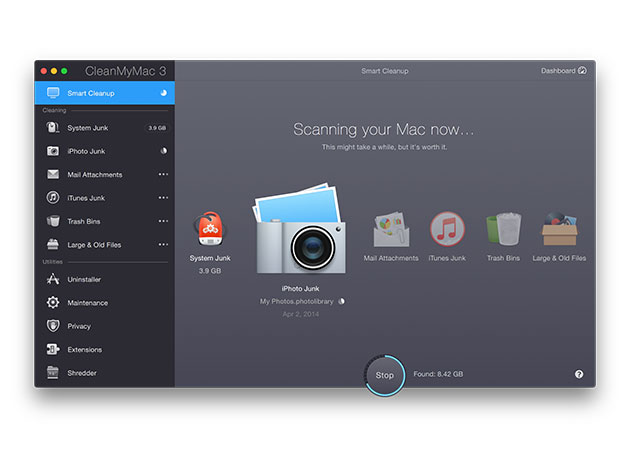
Task: Click the Privacy shield sidebar icon
Action: [x=53, y=326]
